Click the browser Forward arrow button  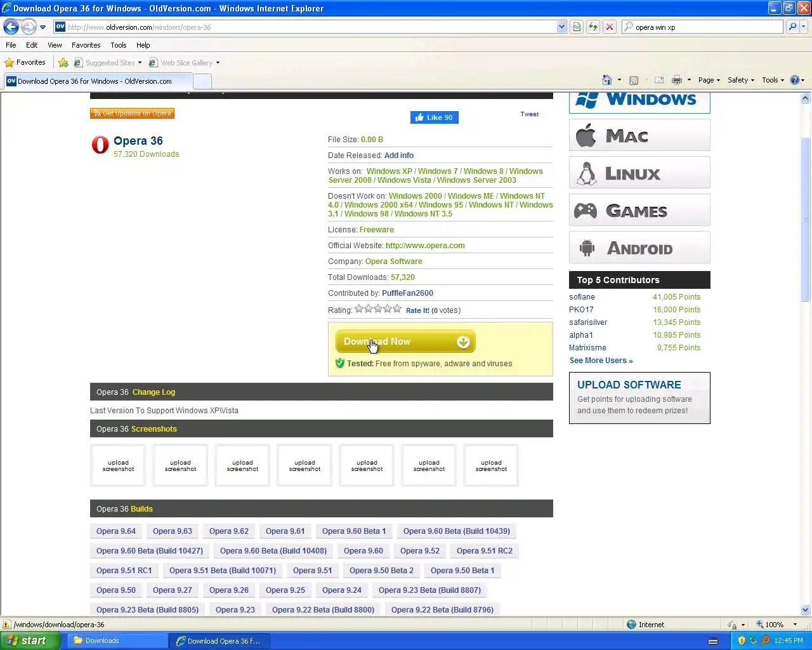pyautogui.click(x=29, y=27)
